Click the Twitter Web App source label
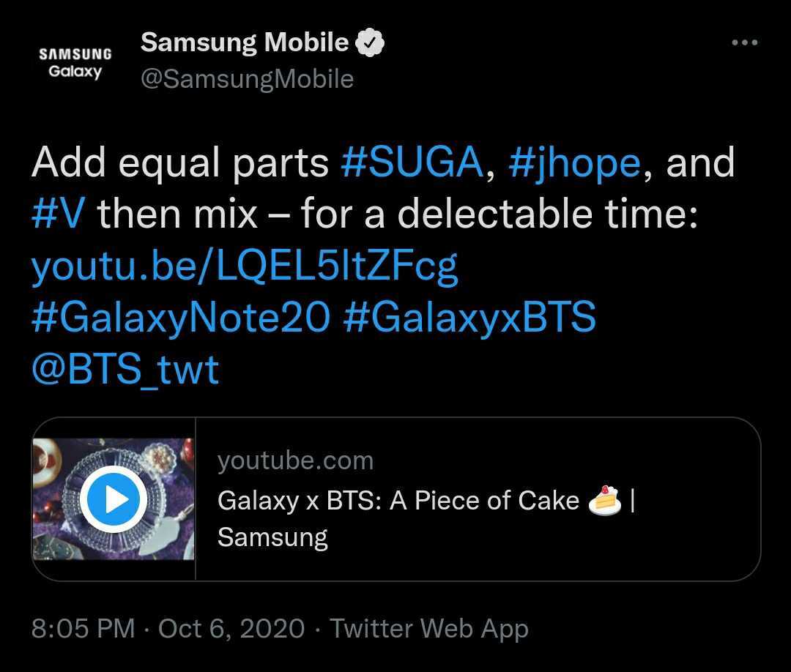791x672 pixels. (x=428, y=628)
